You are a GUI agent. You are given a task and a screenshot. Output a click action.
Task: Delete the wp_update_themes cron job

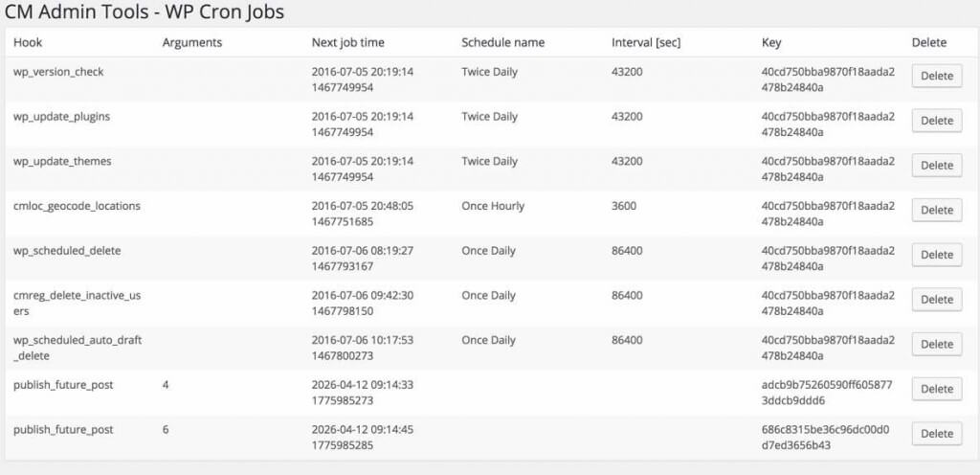(x=936, y=166)
